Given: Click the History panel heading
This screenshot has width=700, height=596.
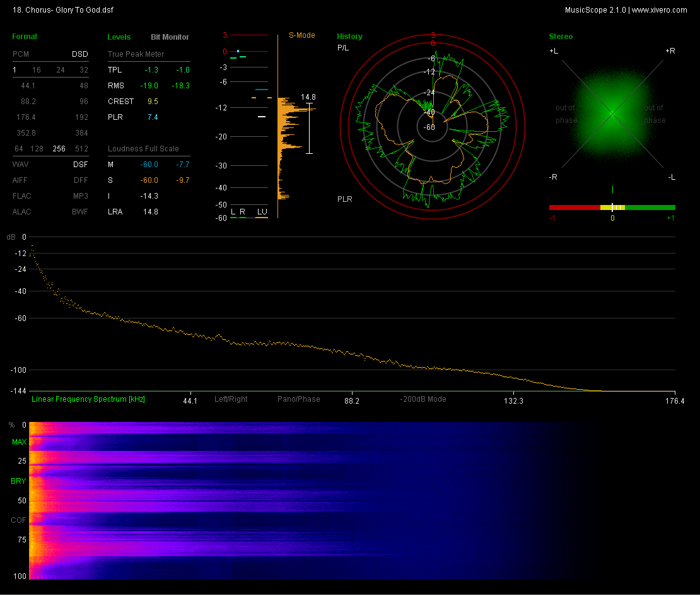Looking at the screenshot, I should (349, 37).
